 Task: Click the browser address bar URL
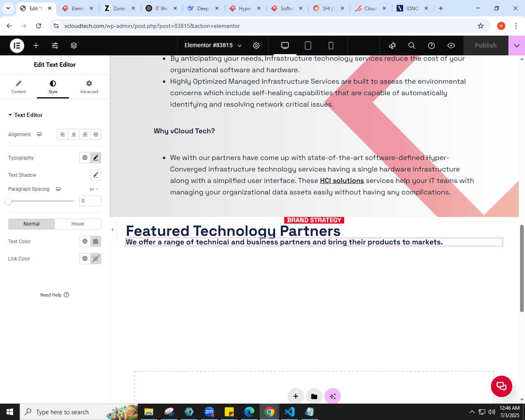pyautogui.click(x=152, y=26)
